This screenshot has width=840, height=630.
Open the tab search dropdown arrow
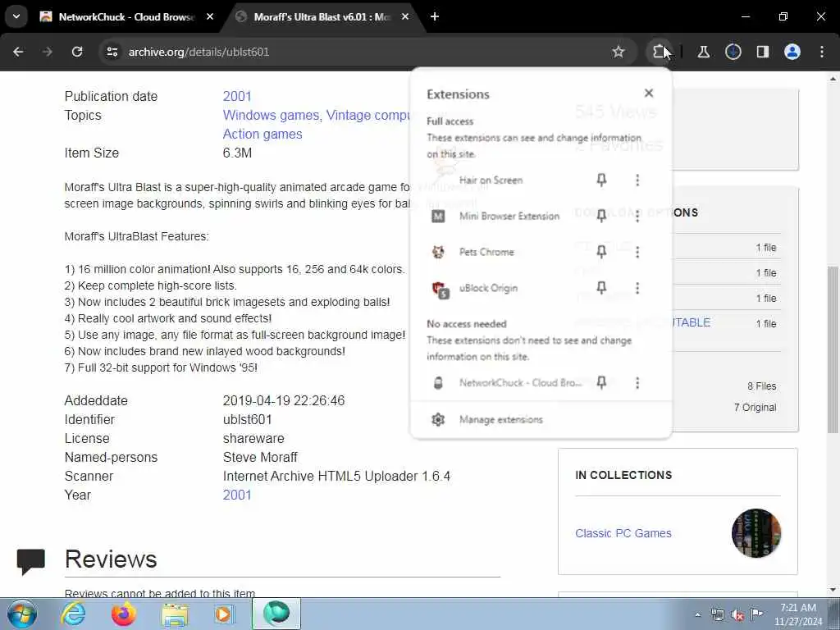16,16
